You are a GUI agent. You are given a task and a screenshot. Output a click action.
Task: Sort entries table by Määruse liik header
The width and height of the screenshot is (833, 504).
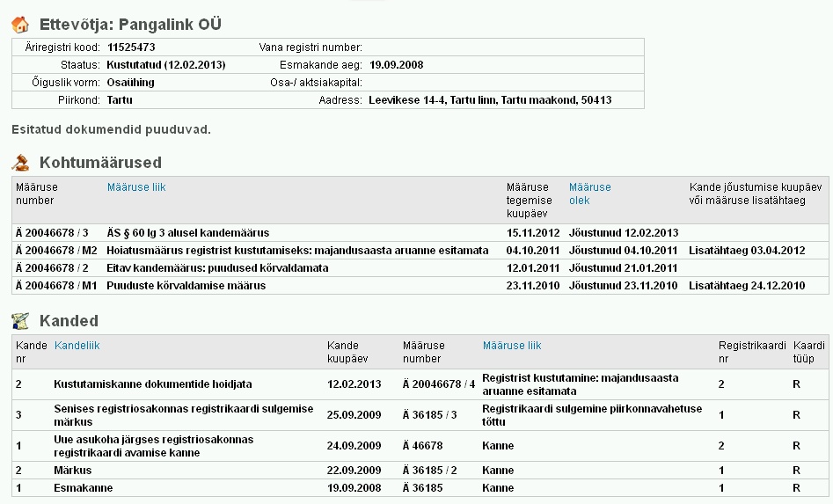pyautogui.click(x=512, y=345)
